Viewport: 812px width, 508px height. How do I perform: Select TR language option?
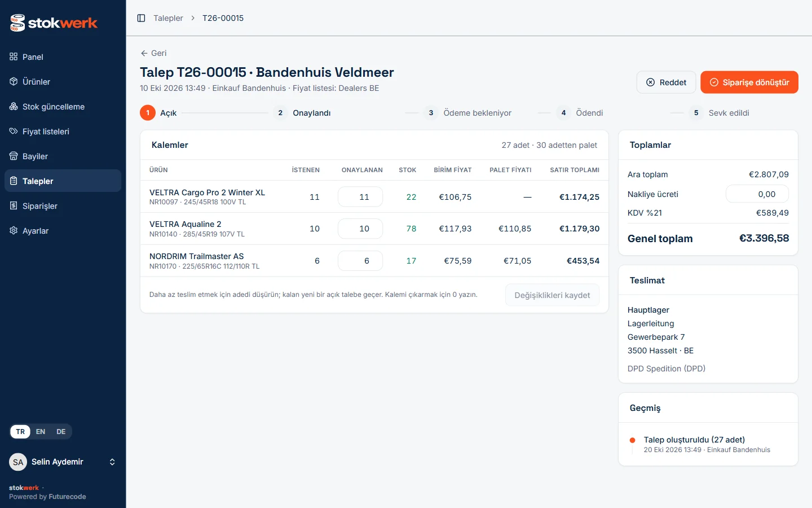[x=20, y=432]
